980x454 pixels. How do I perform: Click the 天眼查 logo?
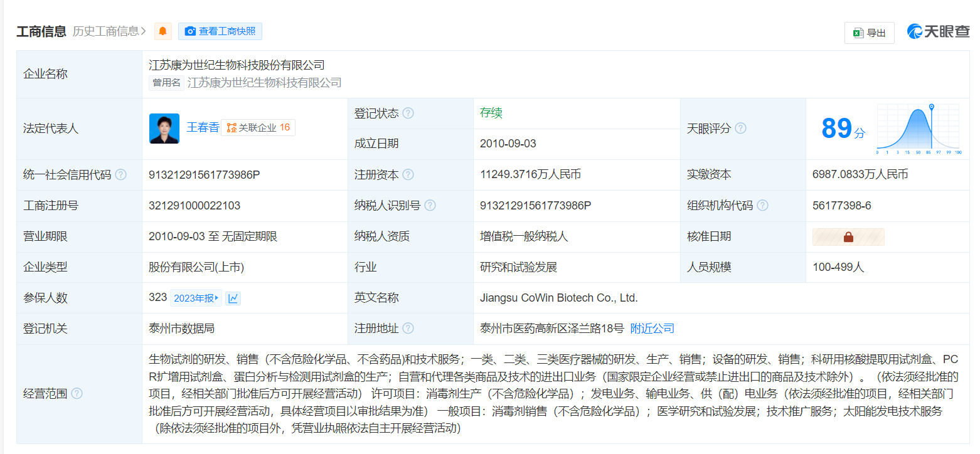938,31
